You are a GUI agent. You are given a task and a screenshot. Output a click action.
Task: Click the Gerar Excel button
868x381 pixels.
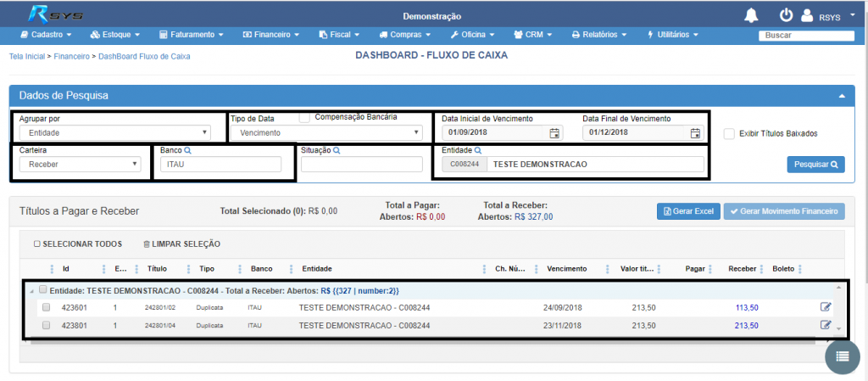pos(687,210)
